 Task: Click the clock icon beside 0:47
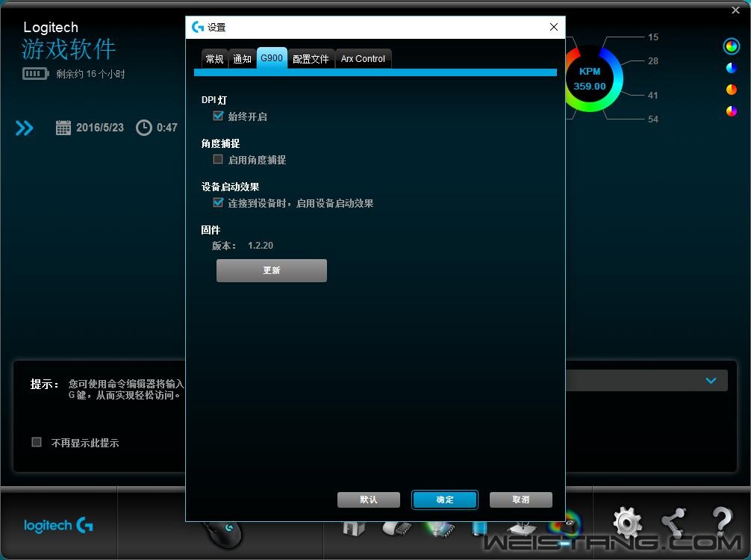(x=143, y=128)
